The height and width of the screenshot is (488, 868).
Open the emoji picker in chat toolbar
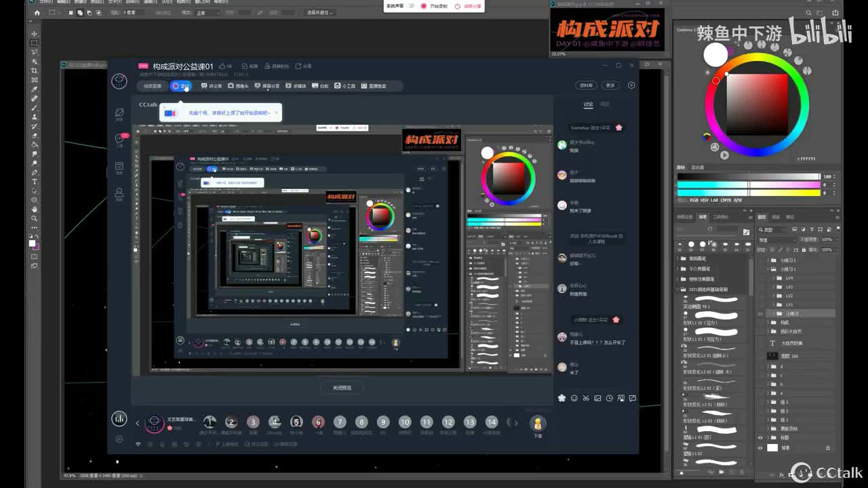coord(574,398)
